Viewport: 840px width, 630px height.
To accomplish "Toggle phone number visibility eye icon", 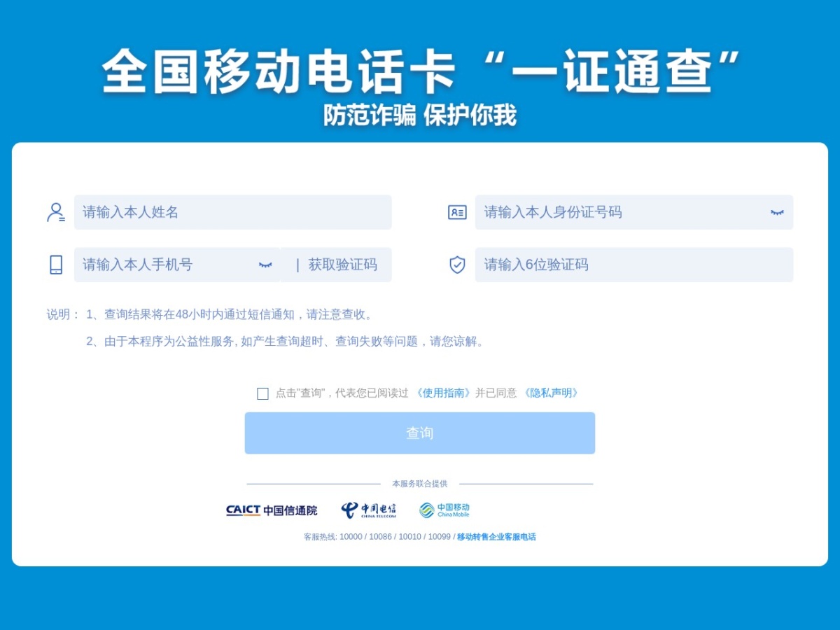I will coord(265,265).
